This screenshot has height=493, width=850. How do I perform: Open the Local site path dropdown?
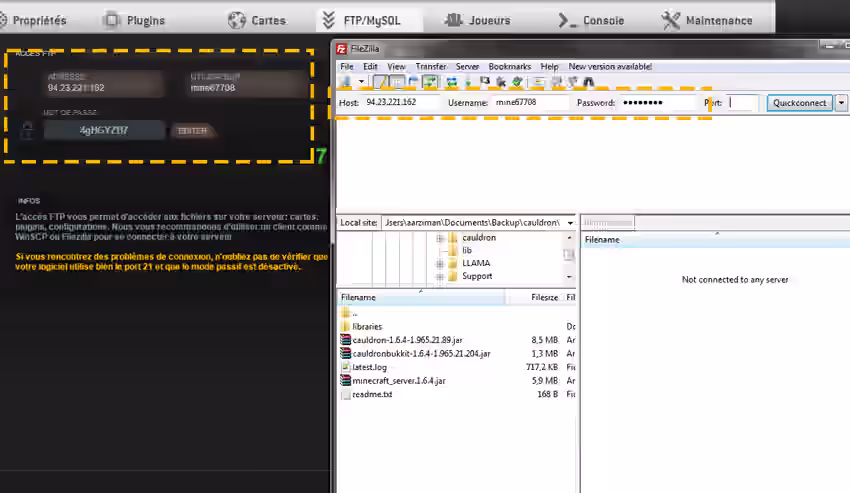[570, 223]
